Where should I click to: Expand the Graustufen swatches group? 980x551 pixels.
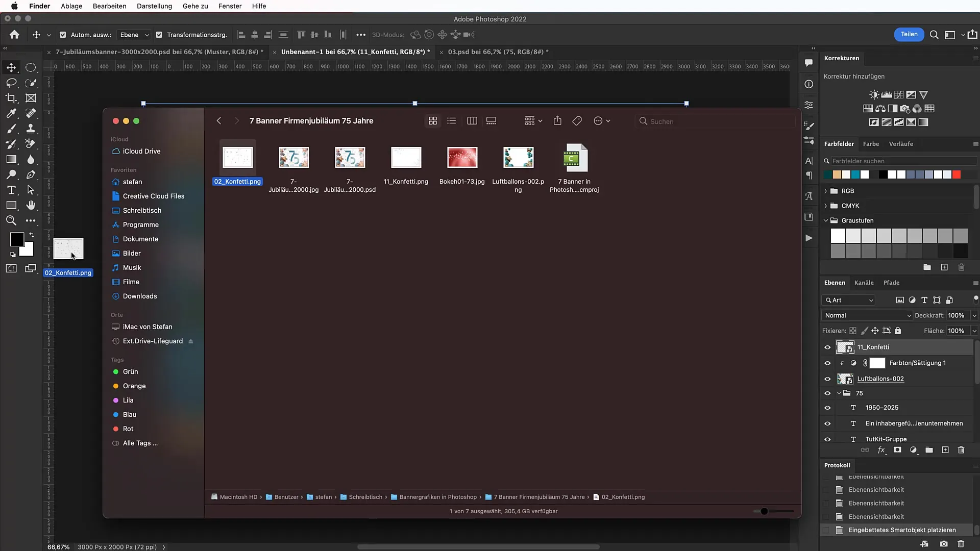click(826, 220)
